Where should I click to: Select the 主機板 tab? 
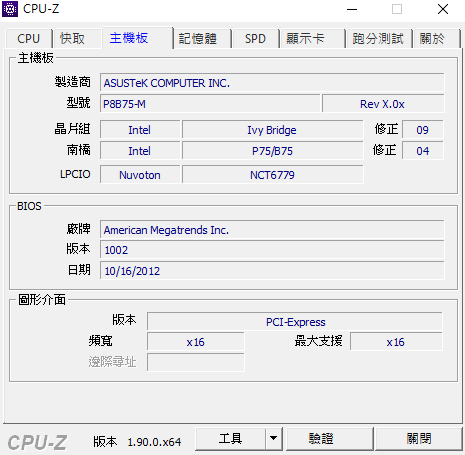coord(137,38)
